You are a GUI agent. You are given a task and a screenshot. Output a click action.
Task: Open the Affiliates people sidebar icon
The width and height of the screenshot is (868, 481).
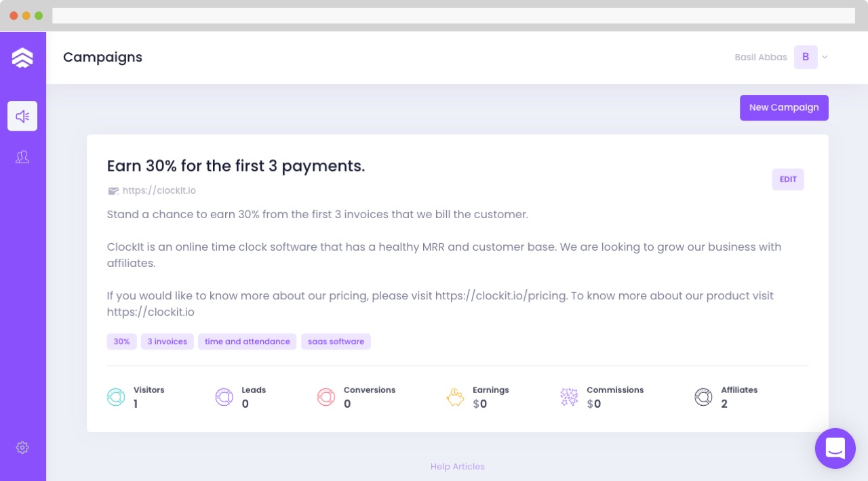(22, 157)
